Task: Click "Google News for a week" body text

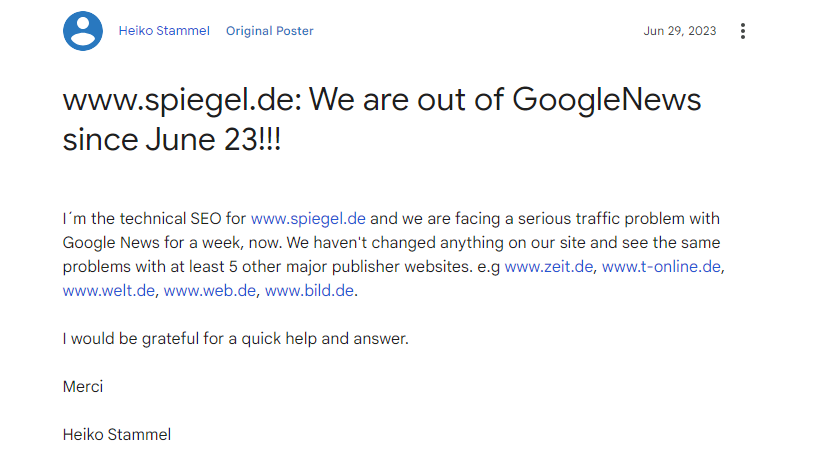Action: click(148, 242)
